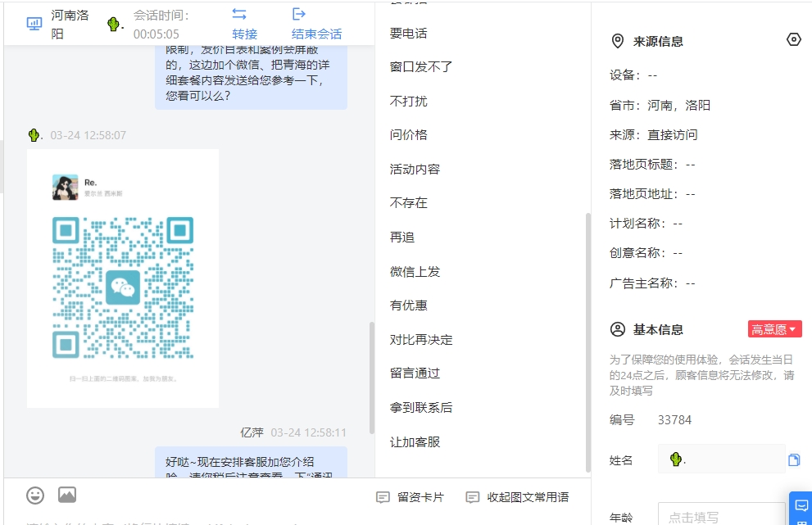Click the 留资卡片 label

[420, 497]
